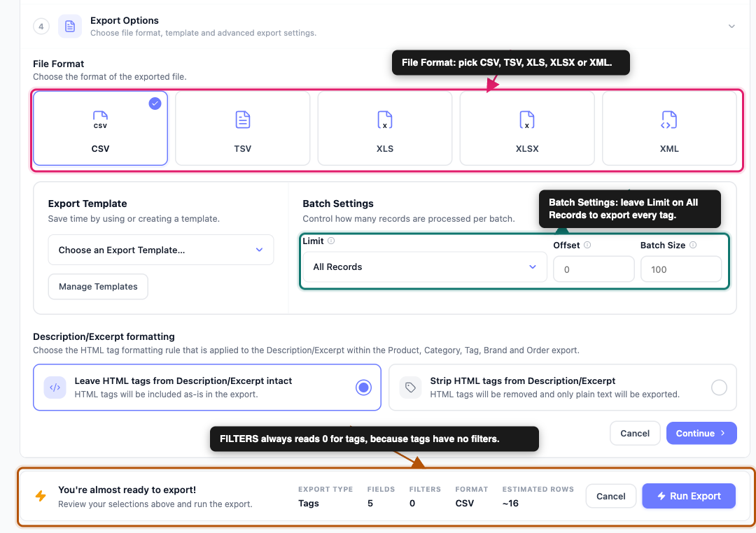
Task: Click the checkmark badge on the CSV card
Action: [155, 104]
